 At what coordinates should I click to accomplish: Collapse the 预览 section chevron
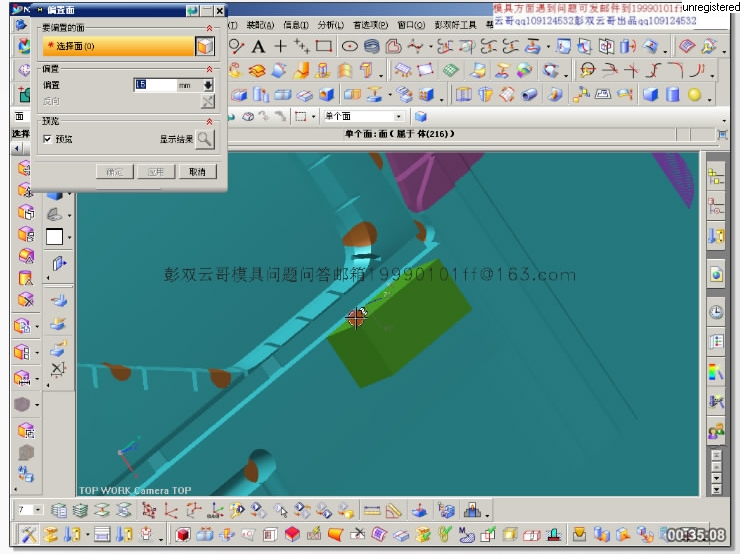coord(209,121)
